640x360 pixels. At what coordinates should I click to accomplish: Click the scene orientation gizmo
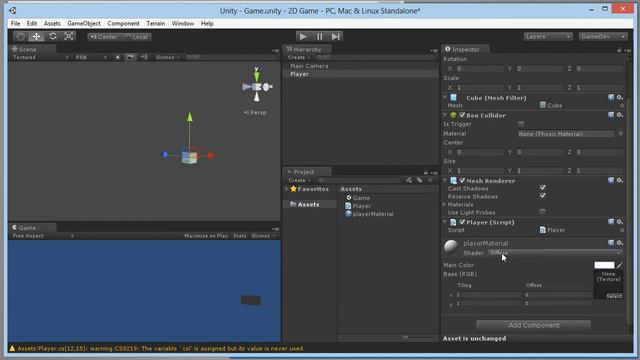click(x=257, y=86)
